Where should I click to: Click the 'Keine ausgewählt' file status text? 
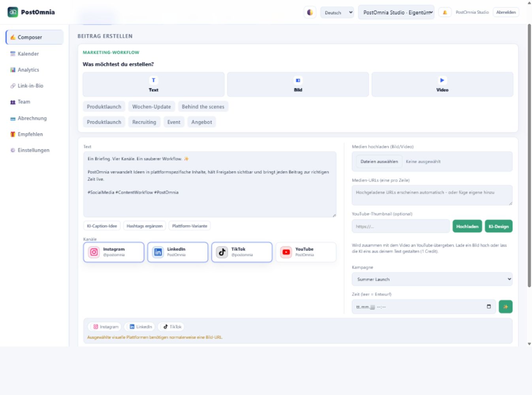pyautogui.click(x=423, y=162)
